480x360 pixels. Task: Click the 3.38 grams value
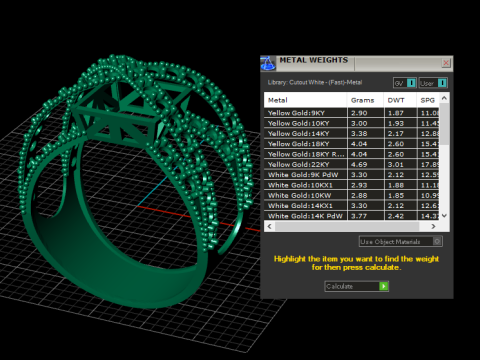(x=359, y=134)
